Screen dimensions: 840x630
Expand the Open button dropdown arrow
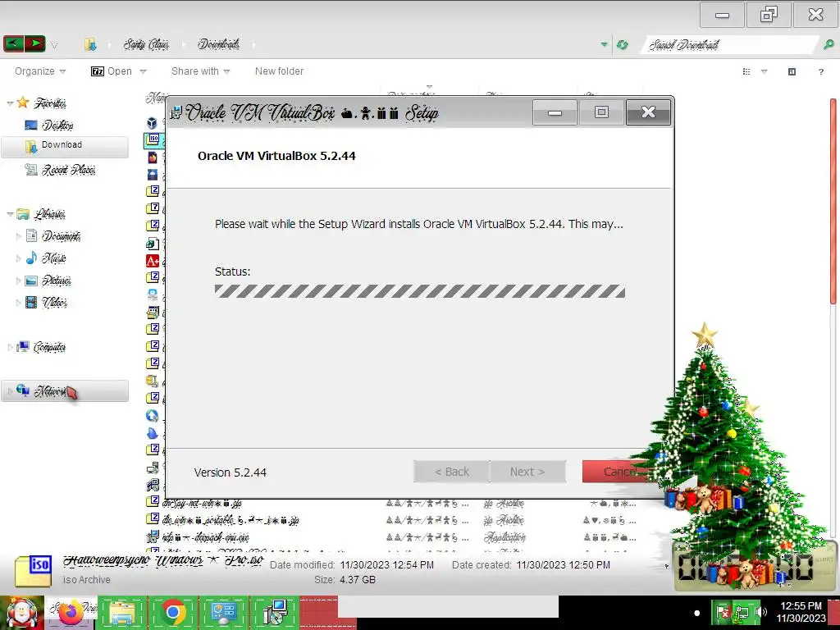pos(143,71)
